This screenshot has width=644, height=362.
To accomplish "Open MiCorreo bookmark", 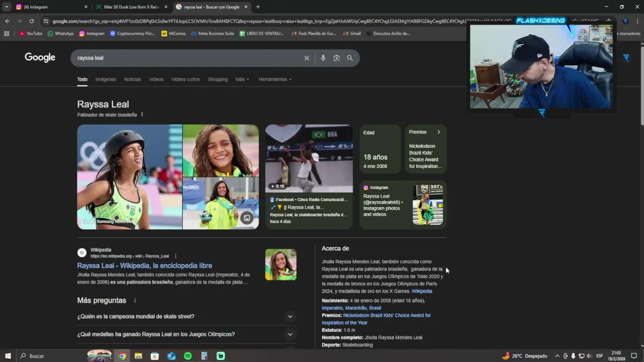I will [174, 34].
